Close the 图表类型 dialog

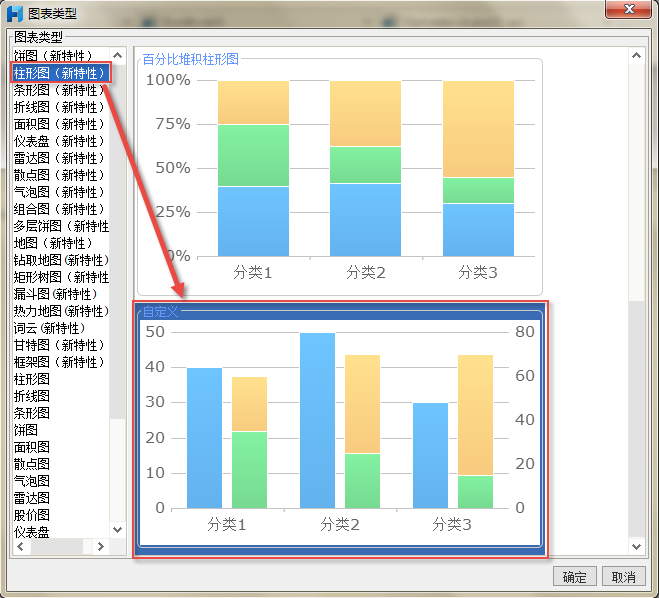tap(629, 9)
